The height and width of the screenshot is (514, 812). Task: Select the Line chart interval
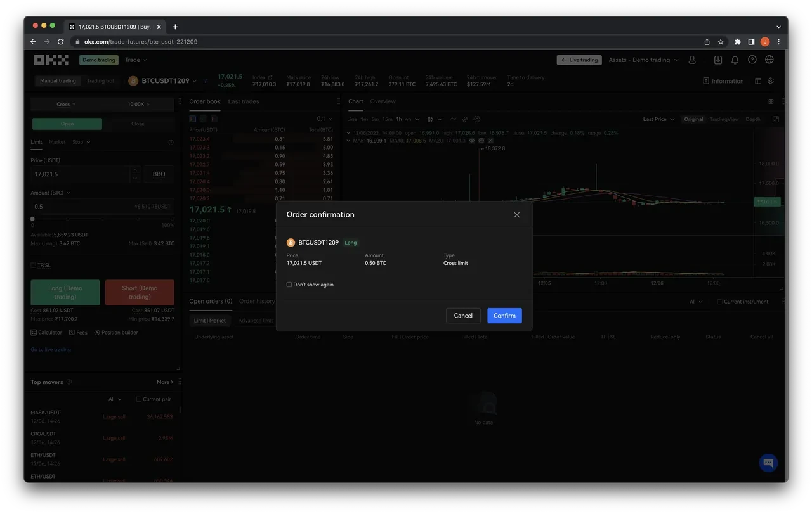coord(352,119)
